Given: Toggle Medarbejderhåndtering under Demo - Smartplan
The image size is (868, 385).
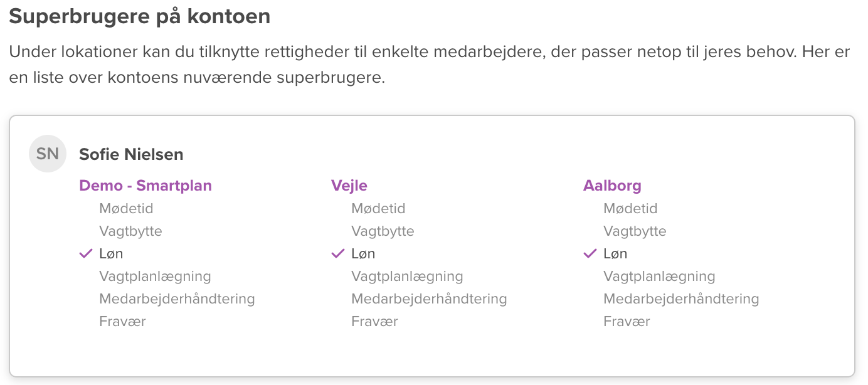Looking at the screenshot, I should (177, 299).
